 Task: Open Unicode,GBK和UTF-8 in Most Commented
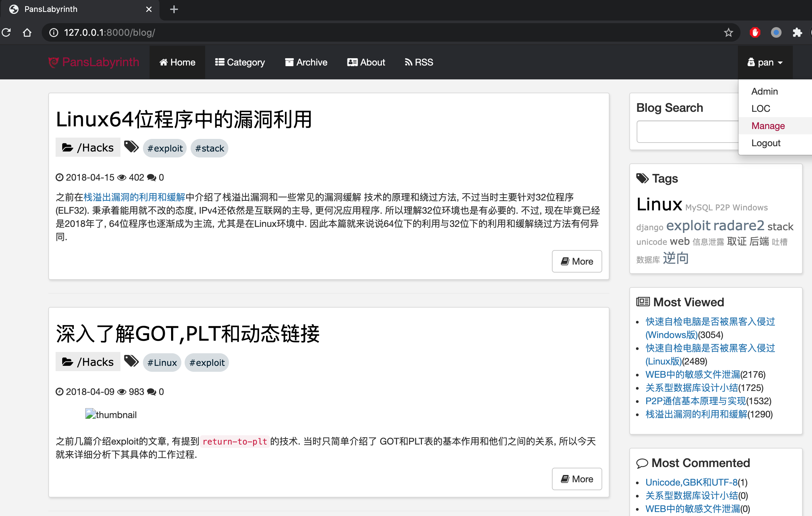coord(691,482)
